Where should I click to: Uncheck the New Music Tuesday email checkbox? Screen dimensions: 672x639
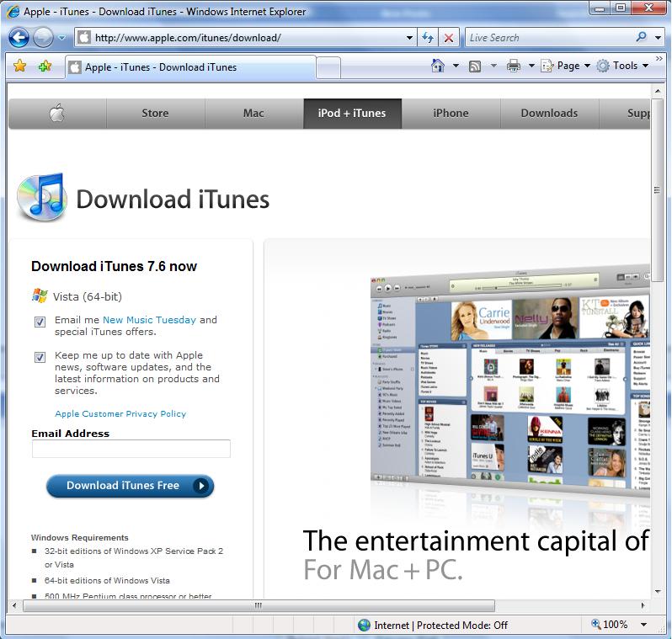coord(40,322)
